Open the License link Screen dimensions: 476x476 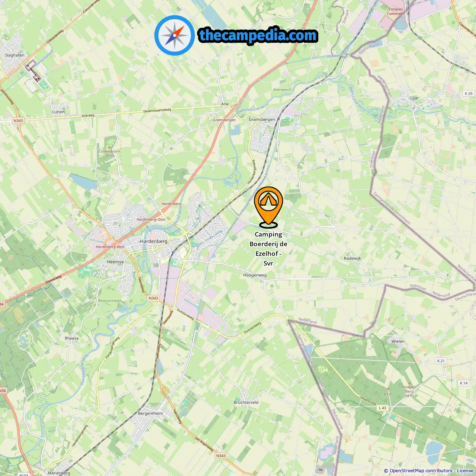[465, 471]
